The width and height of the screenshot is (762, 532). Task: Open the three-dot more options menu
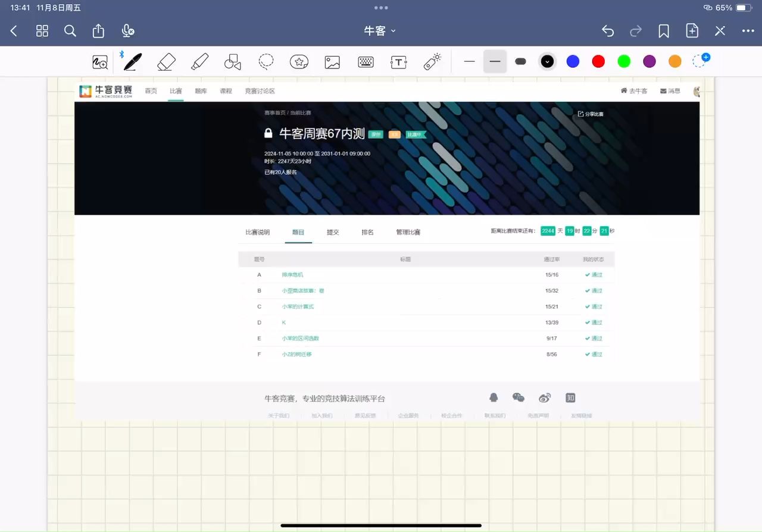[x=748, y=31]
